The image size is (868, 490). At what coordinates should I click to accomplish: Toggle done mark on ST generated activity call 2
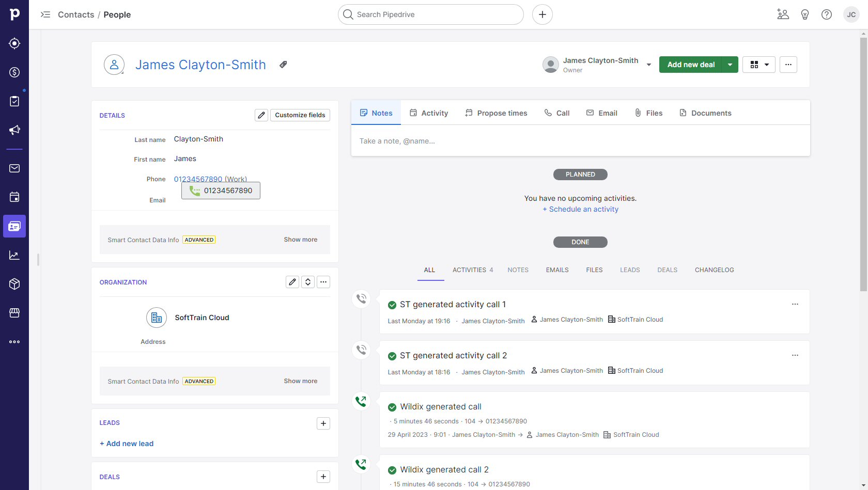(x=392, y=356)
